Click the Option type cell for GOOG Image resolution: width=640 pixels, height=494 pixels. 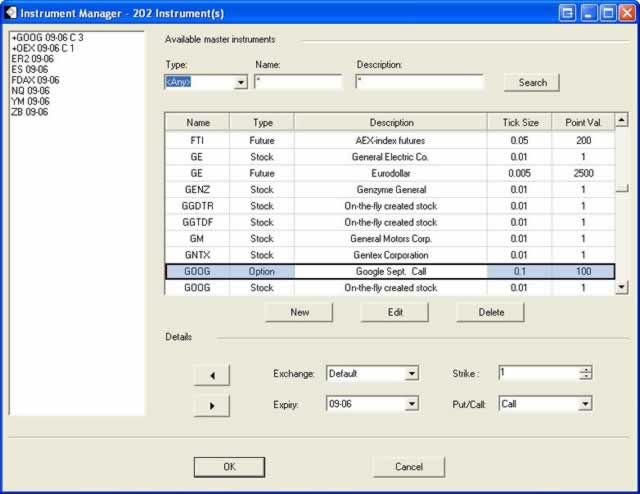262,271
